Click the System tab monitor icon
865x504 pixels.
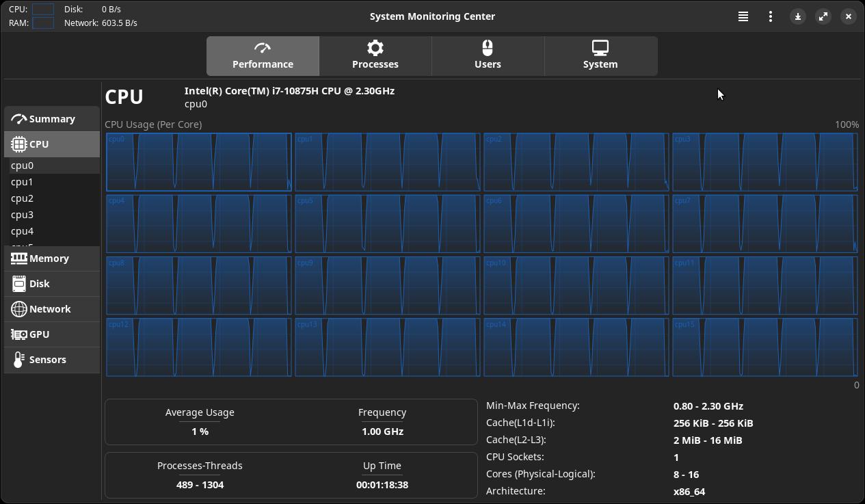point(600,48)
